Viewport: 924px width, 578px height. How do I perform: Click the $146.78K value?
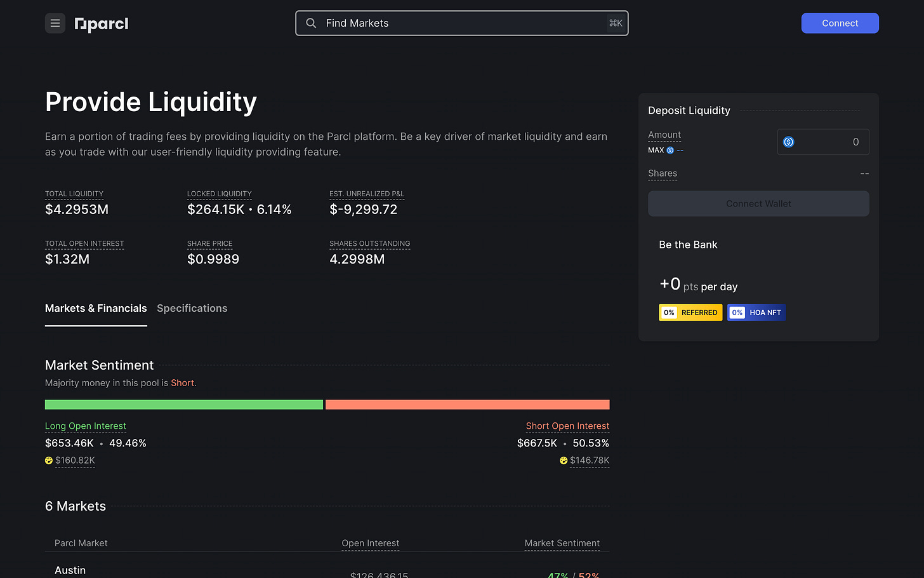click(x=590, y=460)
